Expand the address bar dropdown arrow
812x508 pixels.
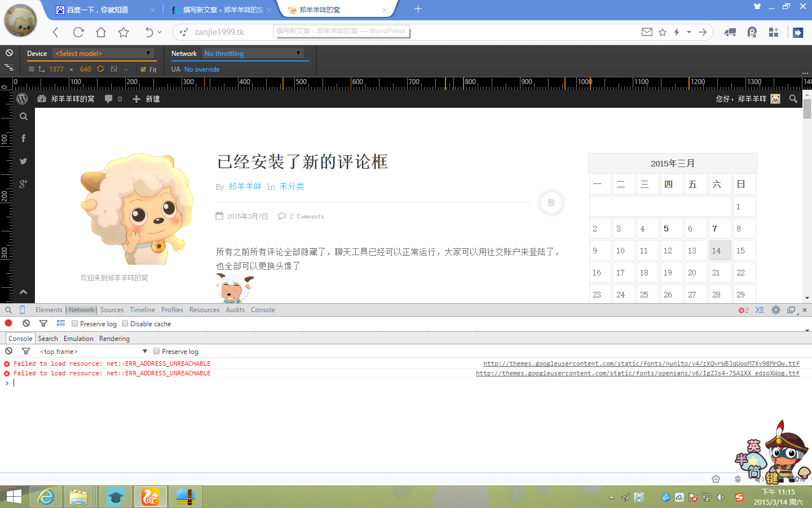(689, 32)
